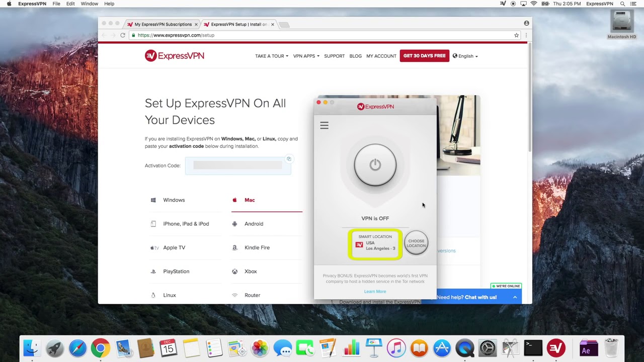Image resolution: width=644 pixels, height=362 pixels.
Task: Open Spotlight search in the menu bar
Action: (622, 4)
